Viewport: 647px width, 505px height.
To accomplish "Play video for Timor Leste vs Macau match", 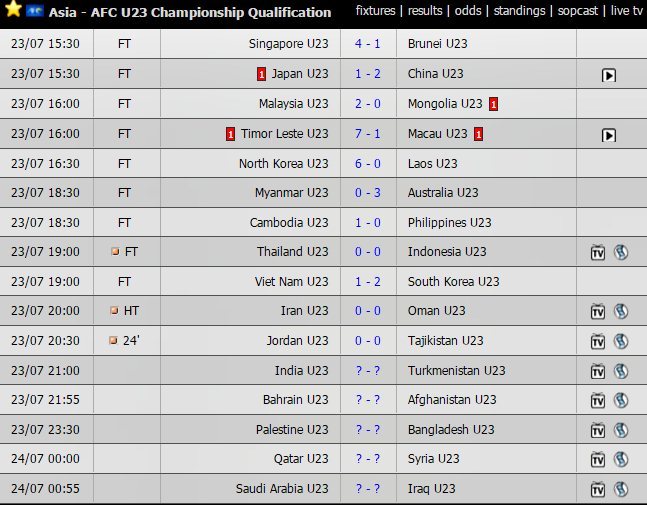I will click(609, 135).
